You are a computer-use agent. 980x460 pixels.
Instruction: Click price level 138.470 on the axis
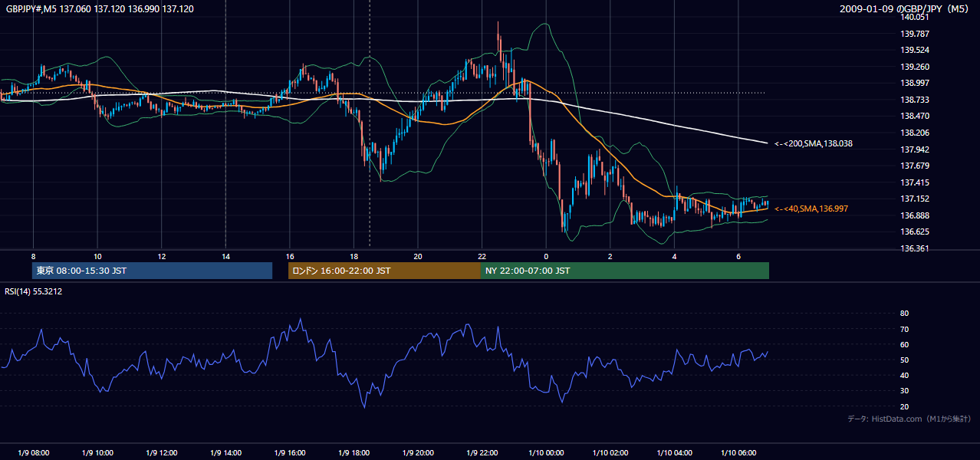[915, 116]
